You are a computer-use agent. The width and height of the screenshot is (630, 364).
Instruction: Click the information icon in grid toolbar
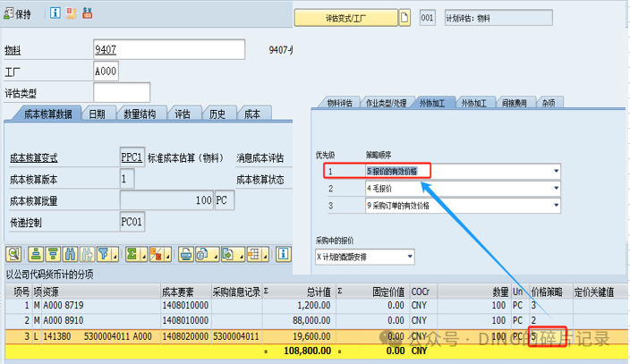[x=283, y=254]
